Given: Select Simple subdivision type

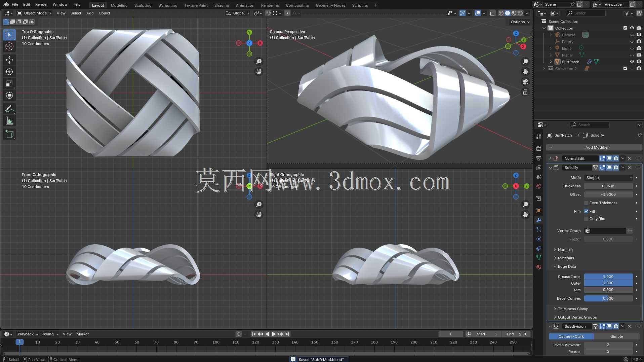Looking at the screenshot, I should [616, 336].
